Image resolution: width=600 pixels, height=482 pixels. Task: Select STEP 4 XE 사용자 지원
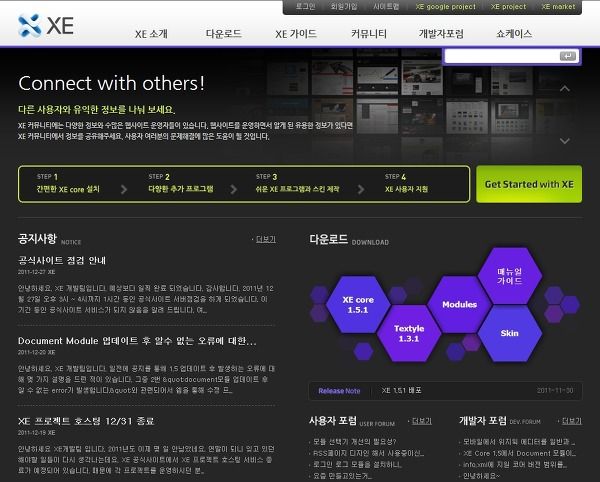pyautogui.click(x=406, y=183)
